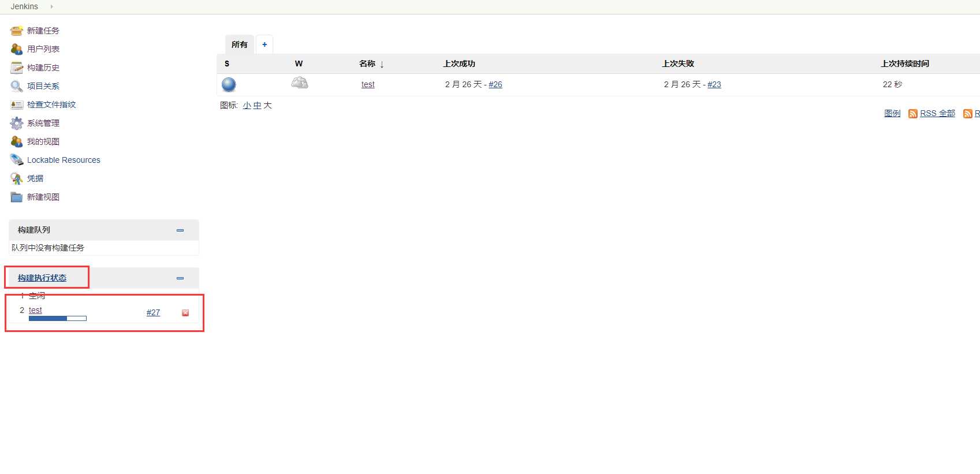Click the 检查文件指纹 fingerprint icon
The height and width of the screenshot is (474, 980).
pyautogui.click(x=17, y=104)
